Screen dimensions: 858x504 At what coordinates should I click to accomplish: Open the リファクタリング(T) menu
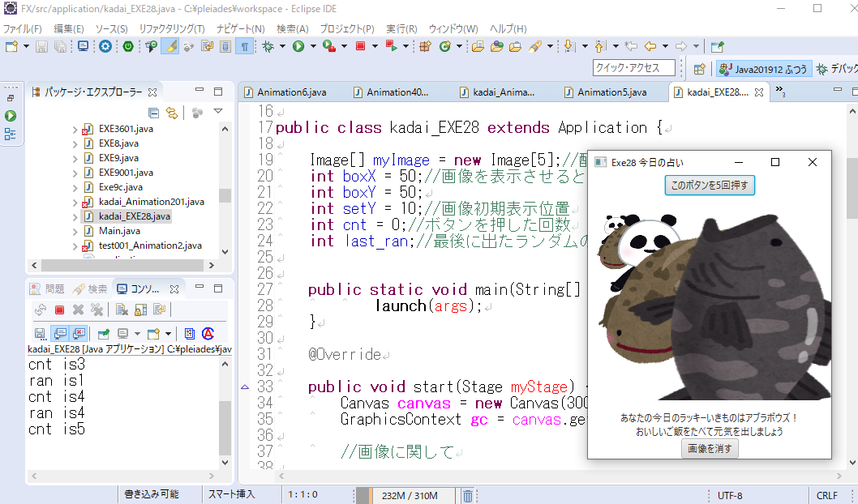click(171, 28)
